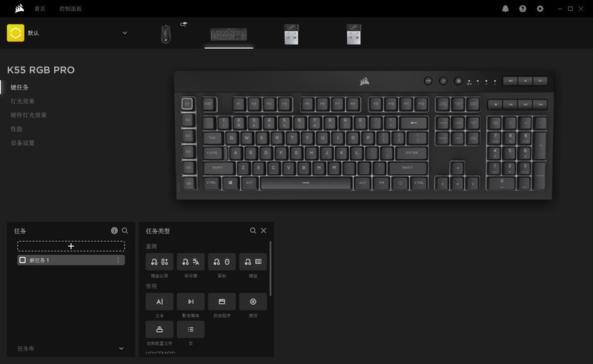Select the second USB dongle device
The height and width of the screenshot is (364, 593).
(354, 34)
